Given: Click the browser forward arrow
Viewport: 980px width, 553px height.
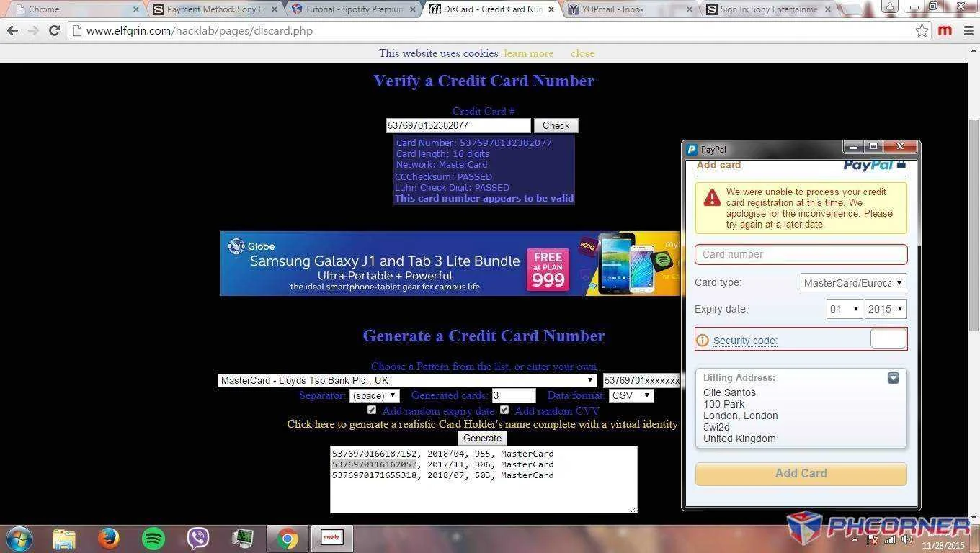Looking at the screenshot, I should coord(33,31).
